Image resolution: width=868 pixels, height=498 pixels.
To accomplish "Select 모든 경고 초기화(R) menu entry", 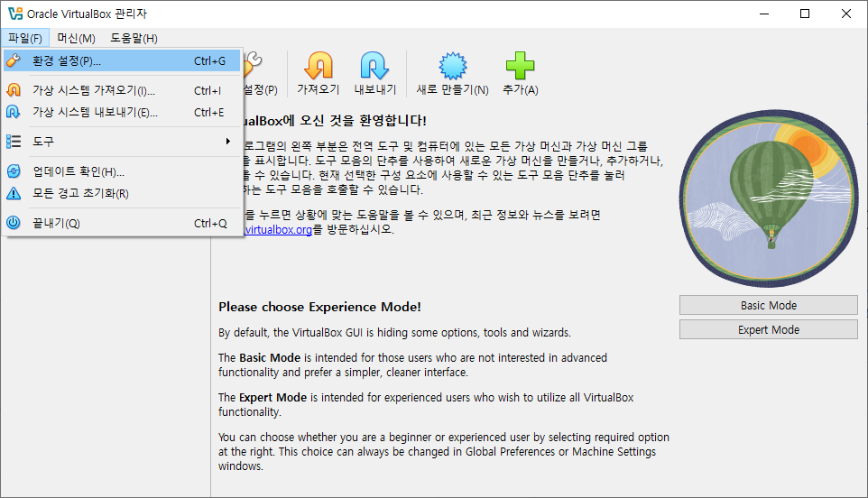I will 122,194.
